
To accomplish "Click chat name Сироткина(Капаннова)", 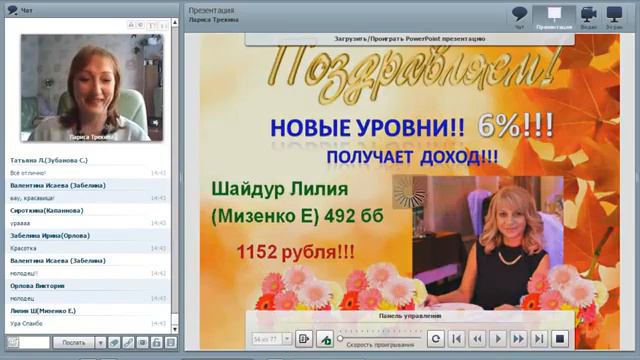I will pos(47,211).
